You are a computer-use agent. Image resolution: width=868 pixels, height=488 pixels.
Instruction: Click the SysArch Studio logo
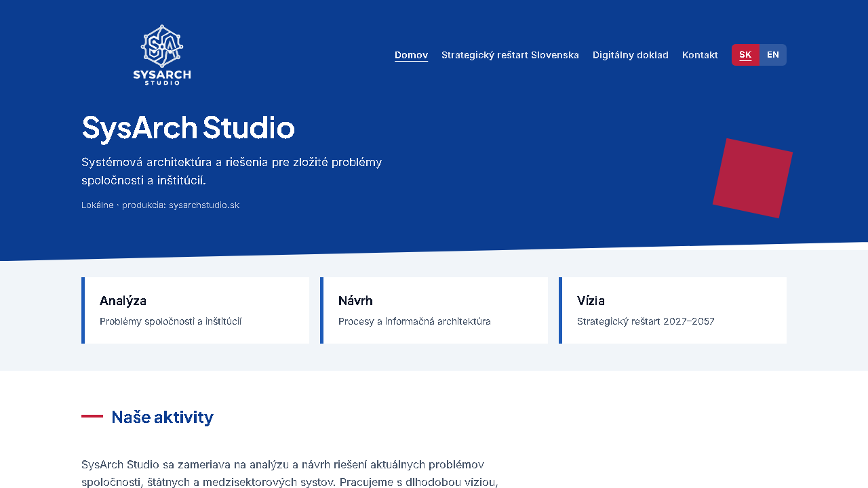click(x=162, y=55)
